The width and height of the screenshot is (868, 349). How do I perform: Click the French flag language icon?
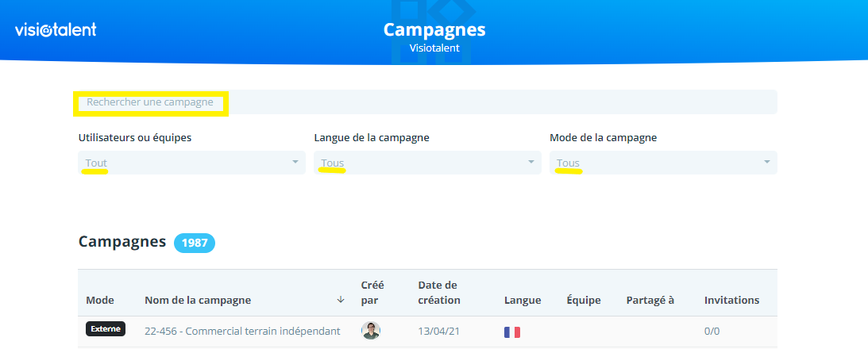click(512, 332)
